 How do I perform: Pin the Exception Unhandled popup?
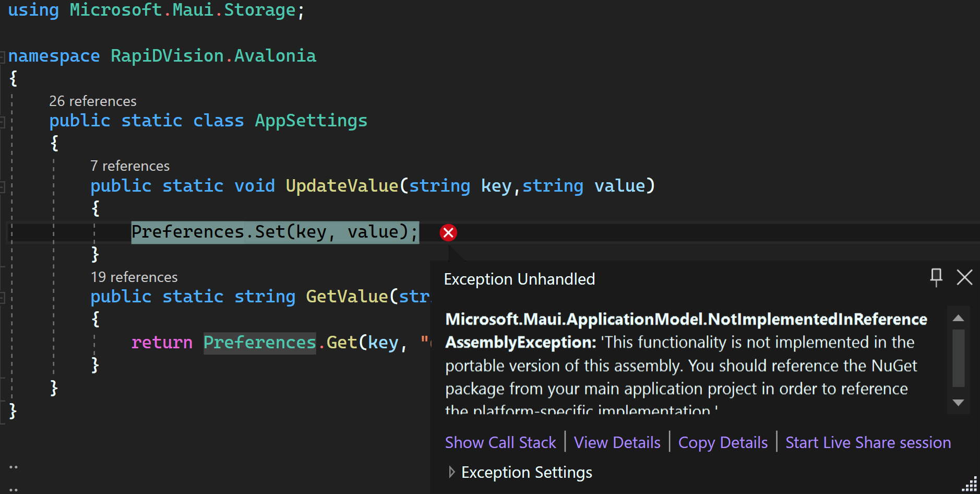[936, 277]
